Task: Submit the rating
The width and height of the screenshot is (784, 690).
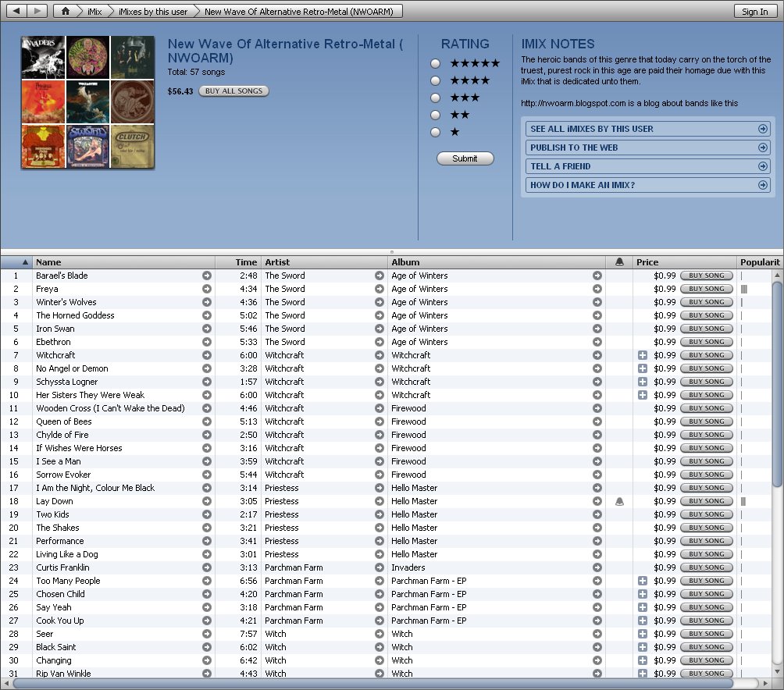Action: (x=465, y=158)
